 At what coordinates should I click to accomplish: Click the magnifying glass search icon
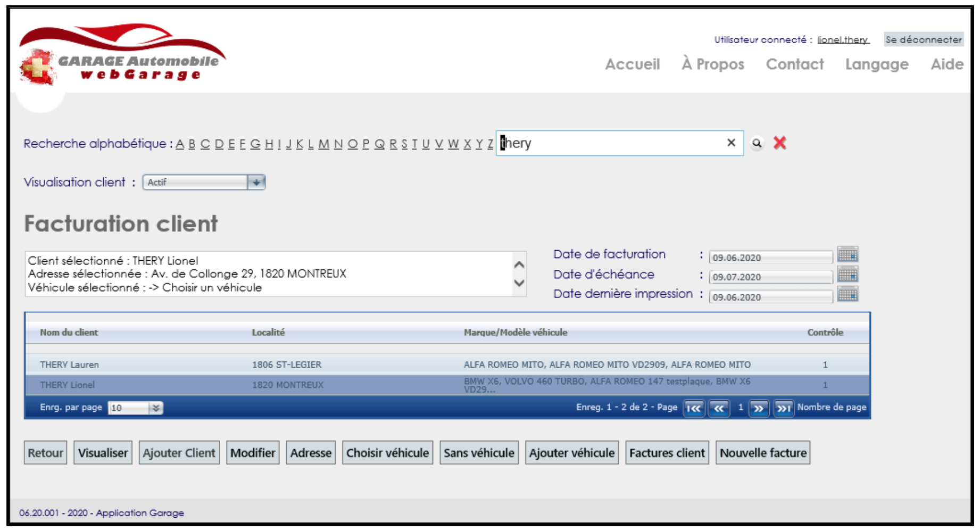757,143
